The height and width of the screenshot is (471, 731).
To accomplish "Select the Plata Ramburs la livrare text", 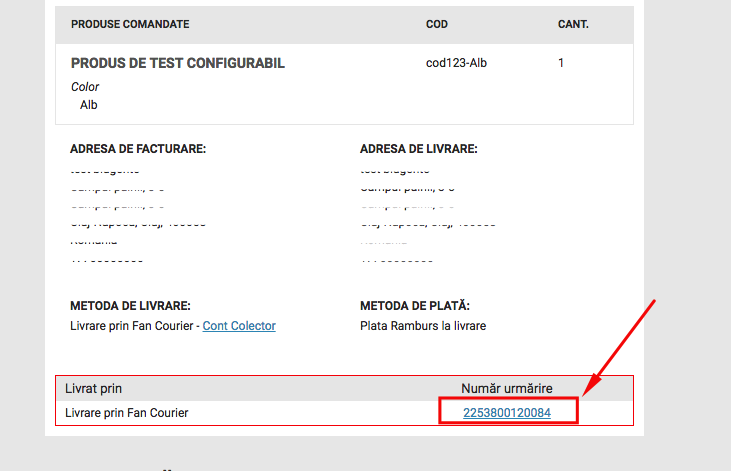I will coord(423,326).
